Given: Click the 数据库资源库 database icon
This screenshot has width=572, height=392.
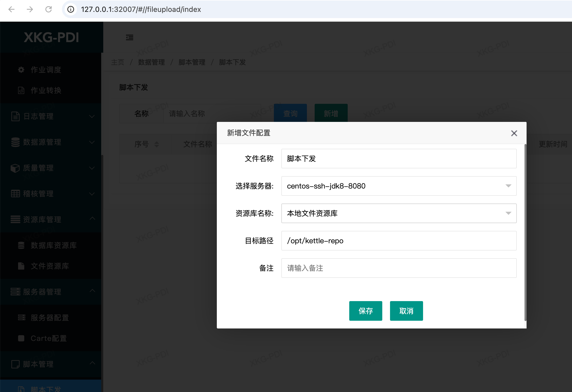Looking at the screenshot, I should 21,245.
